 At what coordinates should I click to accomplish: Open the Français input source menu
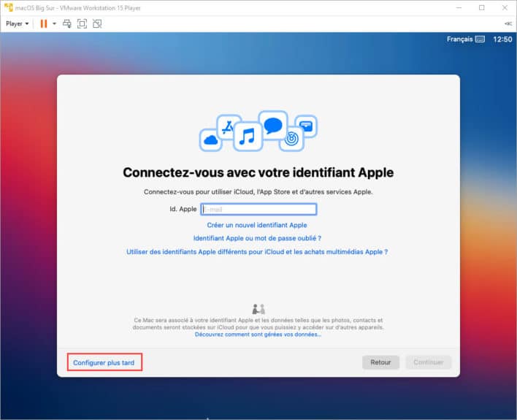click(x=459, y=39)
